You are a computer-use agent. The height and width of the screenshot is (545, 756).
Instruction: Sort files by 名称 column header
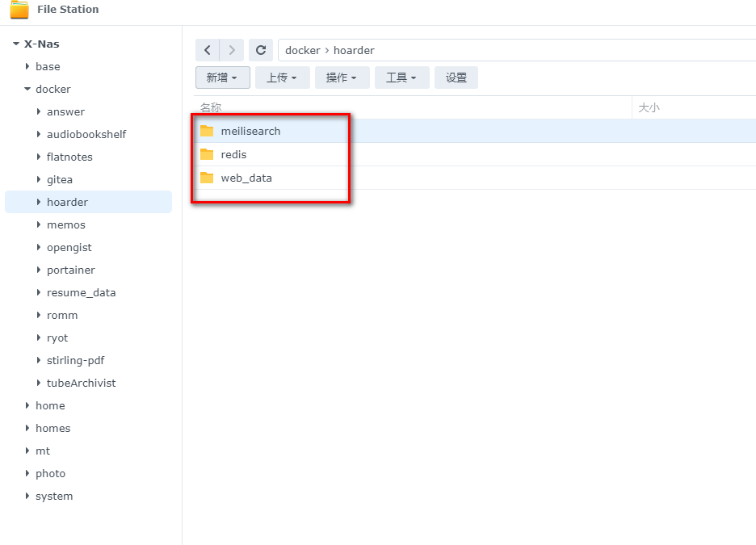click(x=211, y=107)
